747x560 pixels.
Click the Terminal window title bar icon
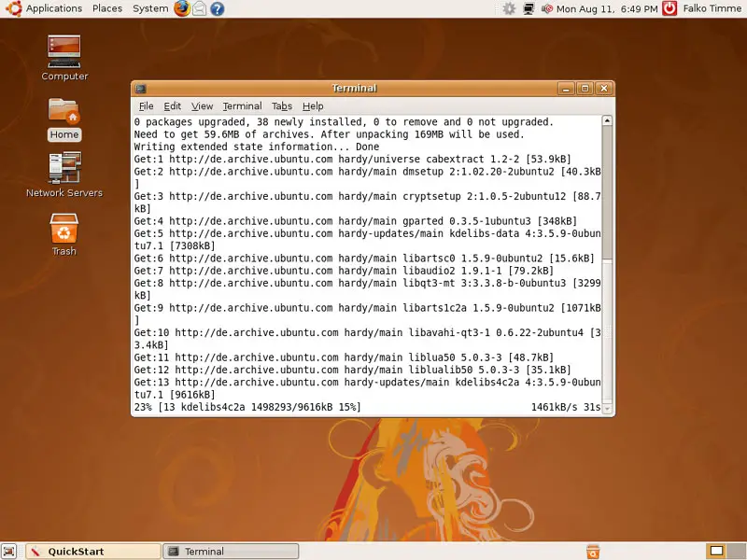click(141, 89)
